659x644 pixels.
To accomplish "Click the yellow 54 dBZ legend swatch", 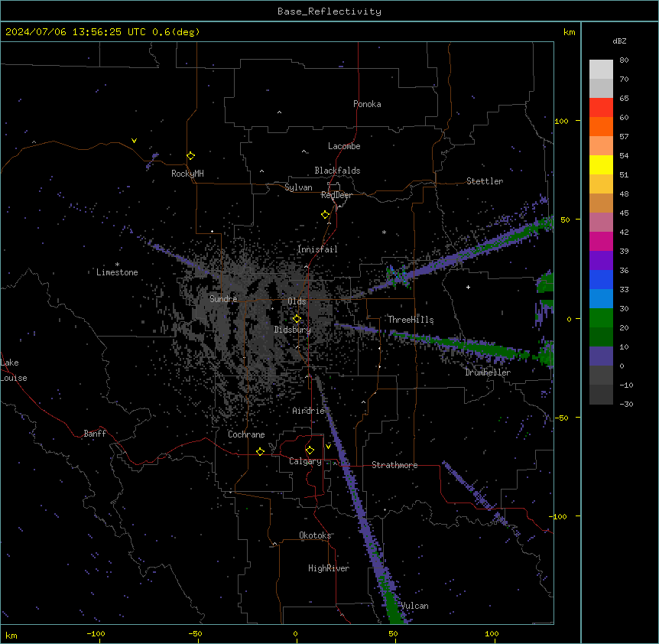I will click(x=601, y=164).
